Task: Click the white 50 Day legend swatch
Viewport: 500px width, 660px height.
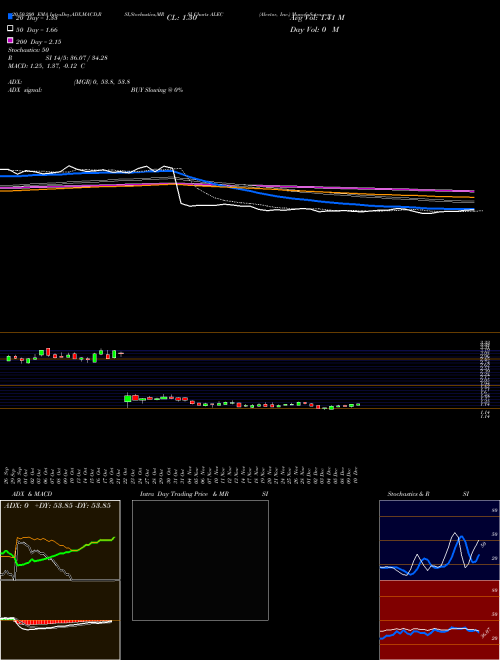Action: click(x=10, y=29)
